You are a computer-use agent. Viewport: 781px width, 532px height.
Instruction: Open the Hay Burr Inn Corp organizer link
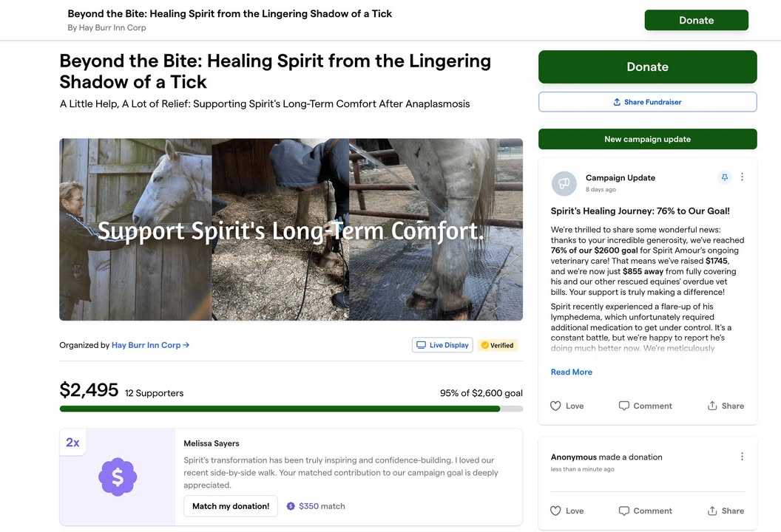150,345
